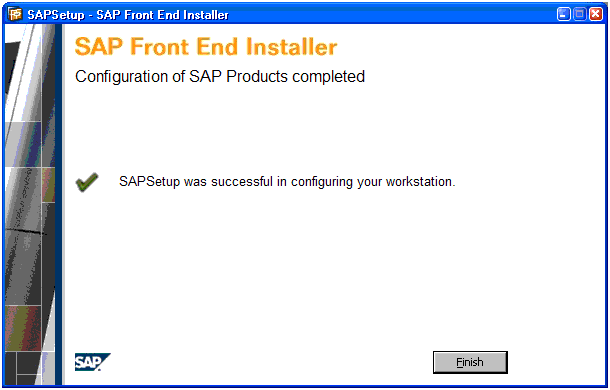This screenshot has height=390, width=610.
Task: Click the greyed-out maximize window button
Action: (x=580, y=14)
